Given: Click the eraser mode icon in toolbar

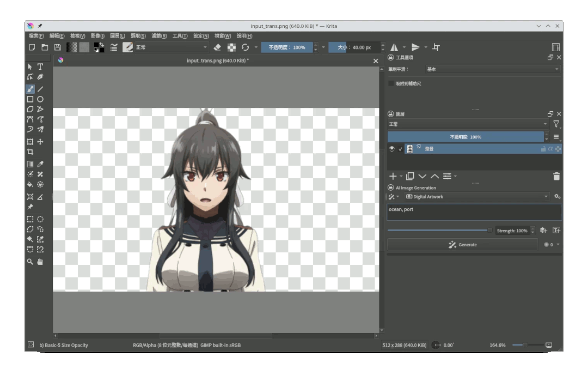Looking at the screenshot, I should point(217,47).
